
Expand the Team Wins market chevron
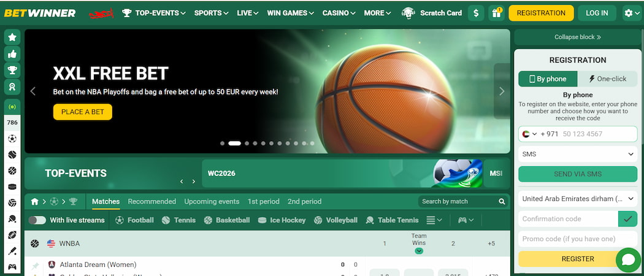(x=419, y=251)
